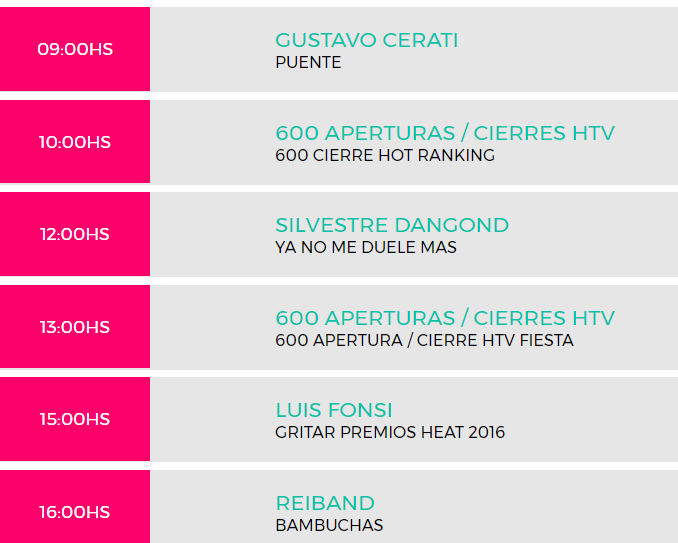Click the 16:00HS time block
The width and height of the screenshot is (678, 543).
pos(75,512)
